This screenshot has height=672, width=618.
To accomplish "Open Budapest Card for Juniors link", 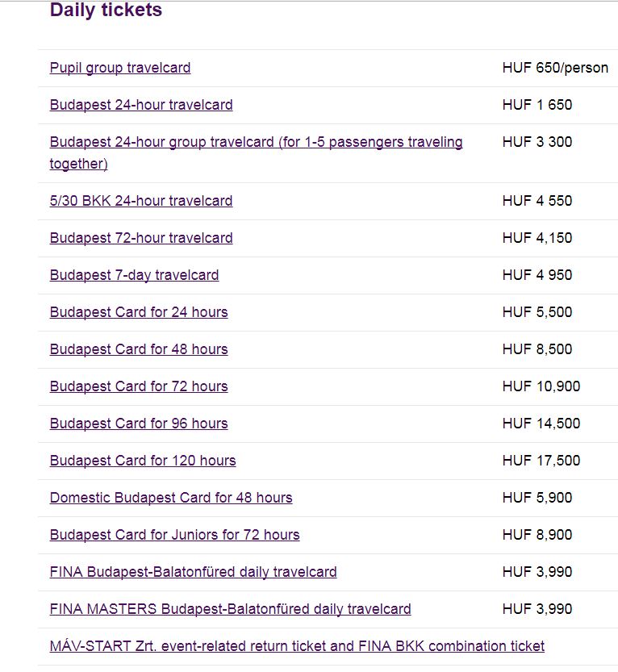I will coord(174,535).
